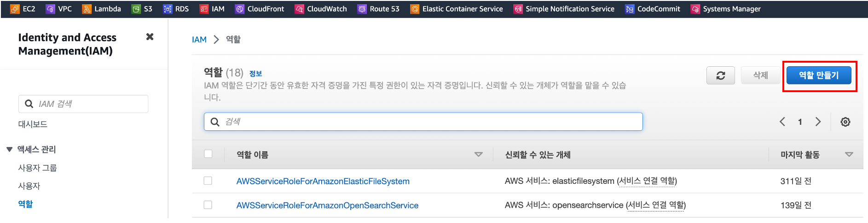Open the IAM service shortcut icon
Screen dimensions: 868x223
click(204, 9)
